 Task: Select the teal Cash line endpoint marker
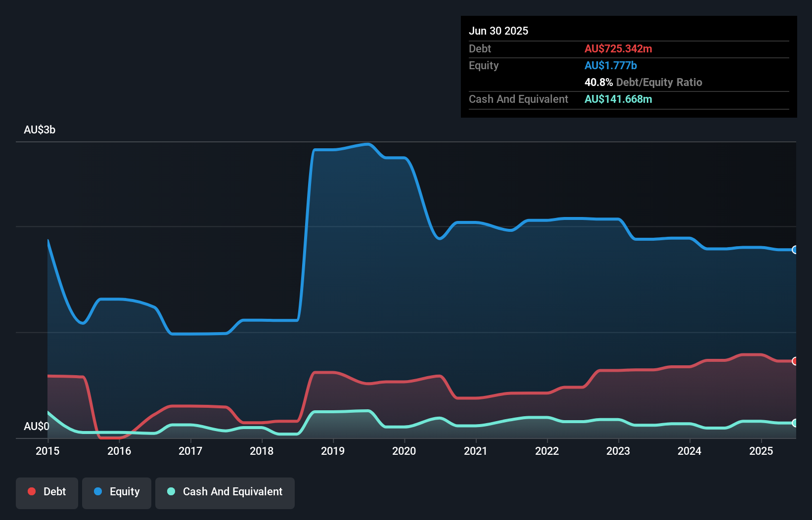pos(794,423)
